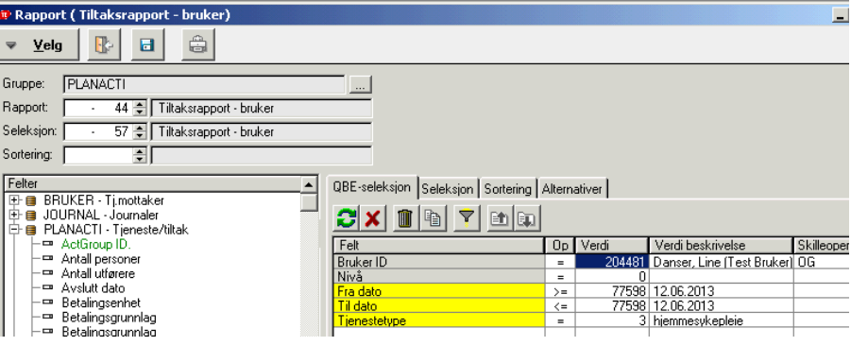Select the Antall personer field
The height and width of the screenshot is (346, 868).
coord(101,259)
